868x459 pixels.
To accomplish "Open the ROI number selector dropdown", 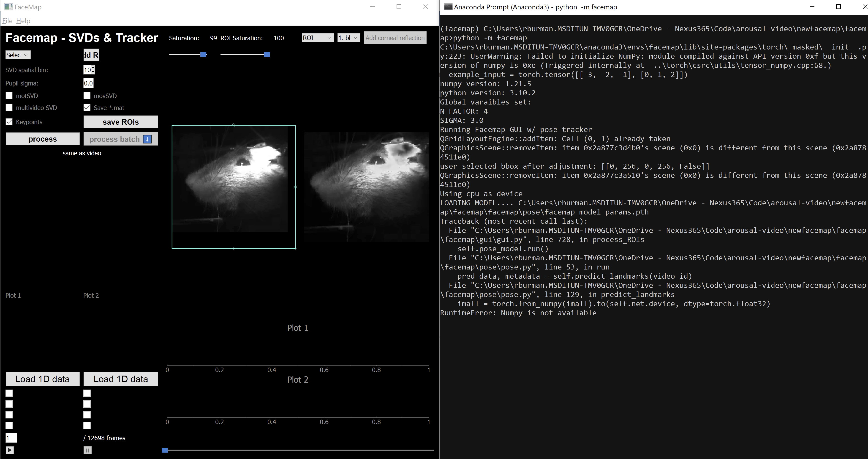I will point(348,38).
